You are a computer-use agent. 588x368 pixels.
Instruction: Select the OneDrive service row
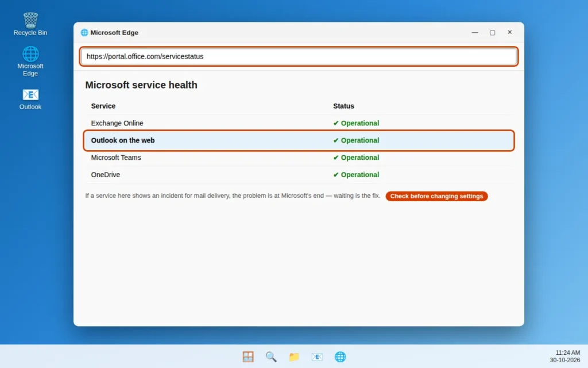[x=299, y=175]
